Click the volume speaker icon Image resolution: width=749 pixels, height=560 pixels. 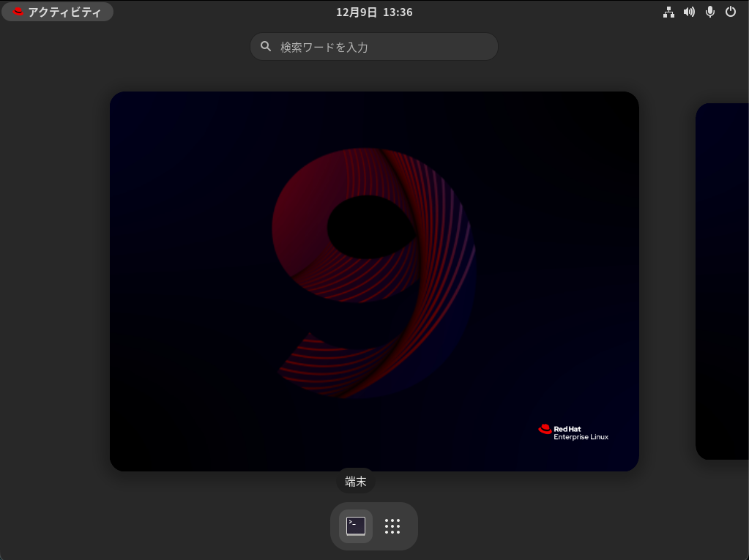(x=689, y=12)
